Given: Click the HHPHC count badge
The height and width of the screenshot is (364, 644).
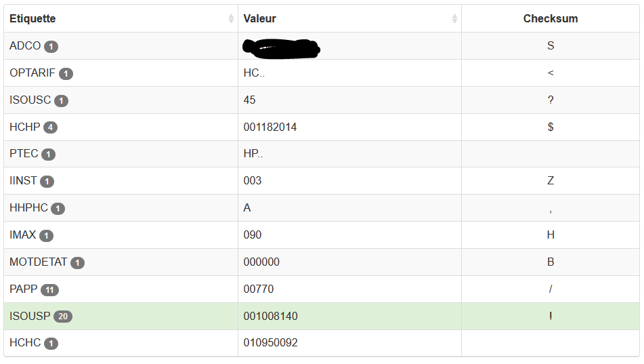Looking at the screenshot, I should [58, 209].
